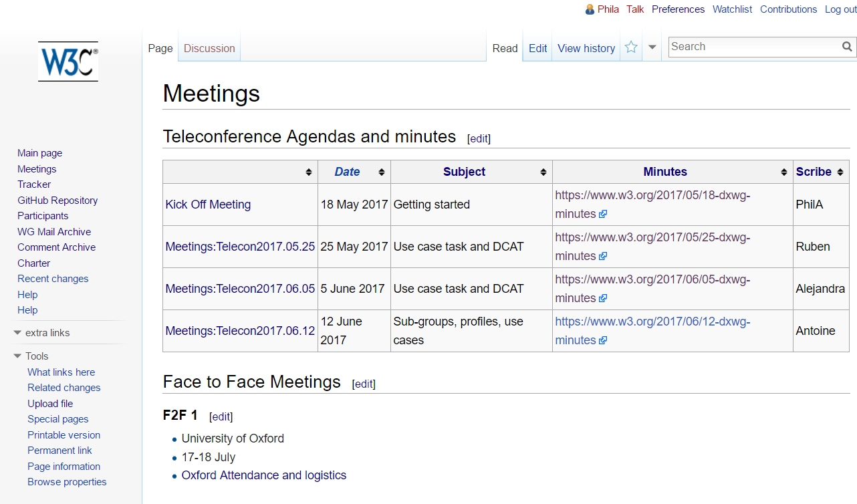Sort table by Date column arrows
857x504 pixels.
[x=382, y=172]
